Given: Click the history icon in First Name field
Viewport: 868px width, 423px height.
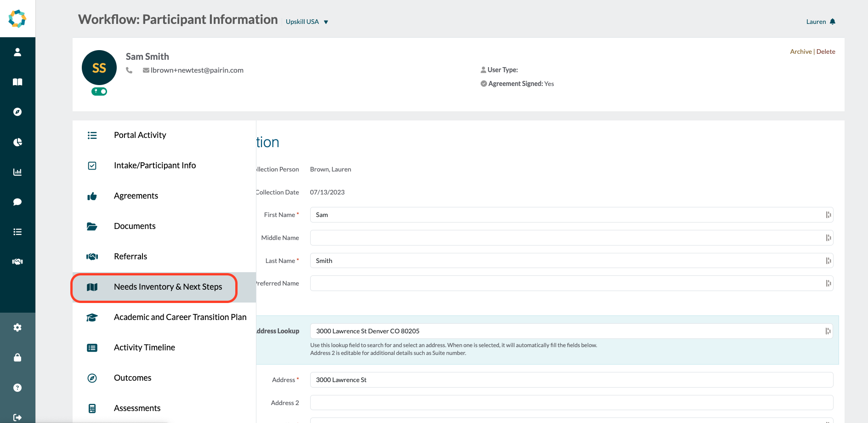Looking at the screenshot, I should 828,215.
